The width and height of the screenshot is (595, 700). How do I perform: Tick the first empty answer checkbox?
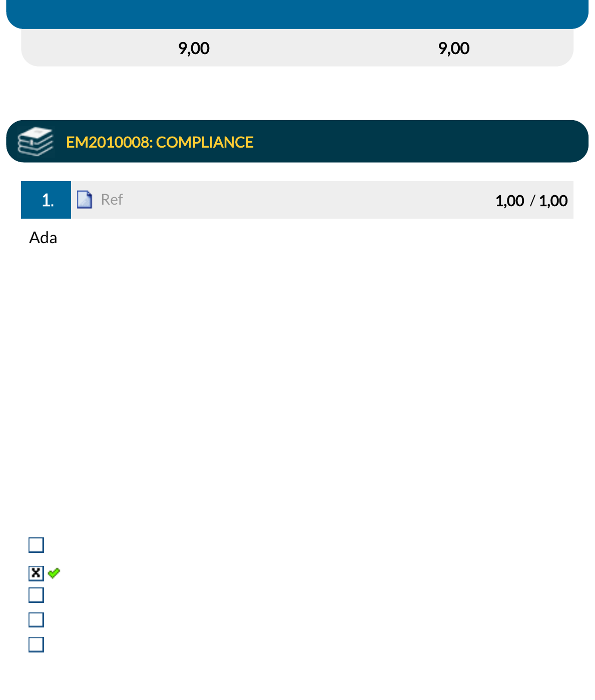(36, 545)
